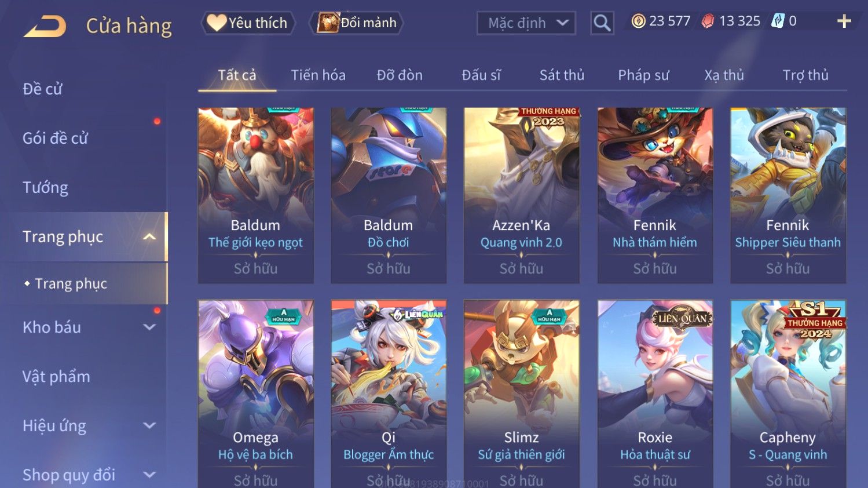Open Yêu thích favorites heart button
The width and height of the screenshot is (868, 488).
[x=248, y=23]
